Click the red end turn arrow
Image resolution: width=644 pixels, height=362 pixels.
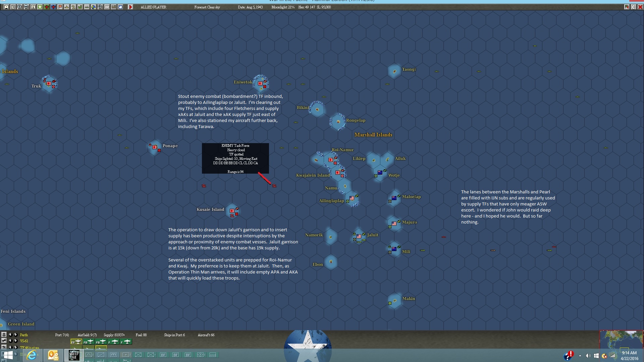(x=130, y=7)
